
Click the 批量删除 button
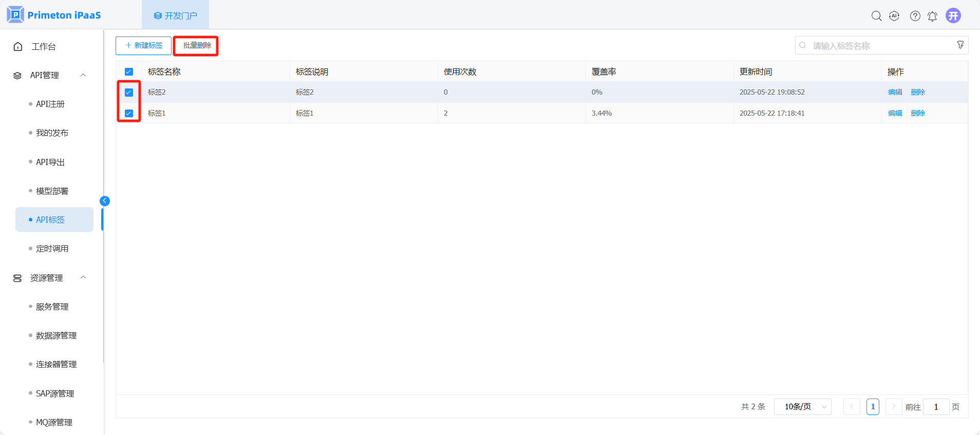click(197, 45)
